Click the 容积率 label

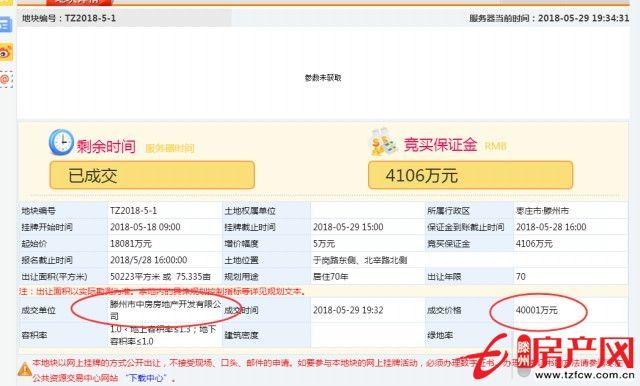click(x=34, y=335)
